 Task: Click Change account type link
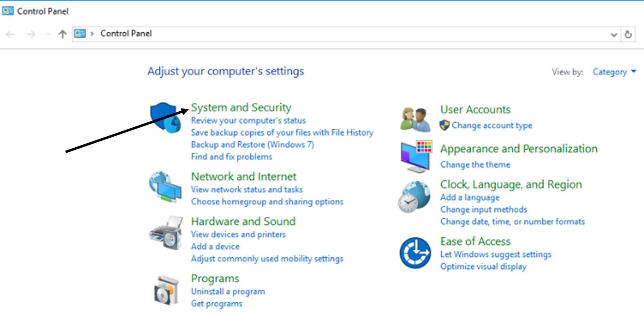click(x=492, y=126)
